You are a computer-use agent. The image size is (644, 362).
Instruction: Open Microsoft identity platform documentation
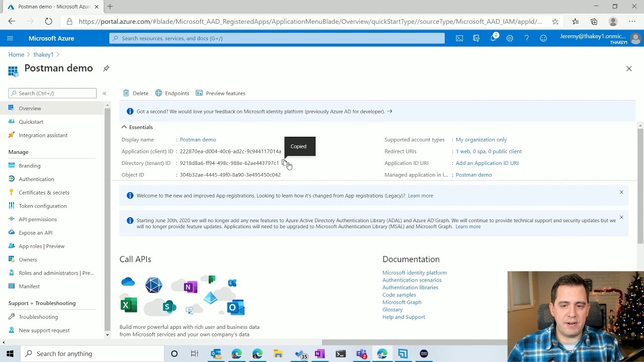point(415,273)
